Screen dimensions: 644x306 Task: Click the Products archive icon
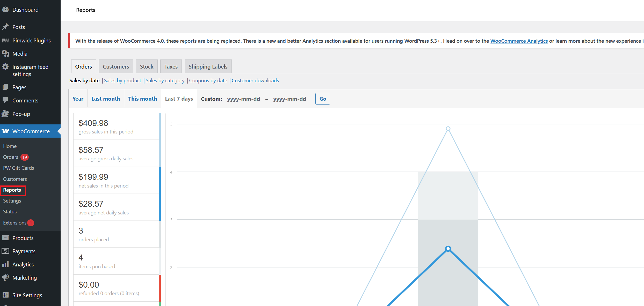[5, 238]
